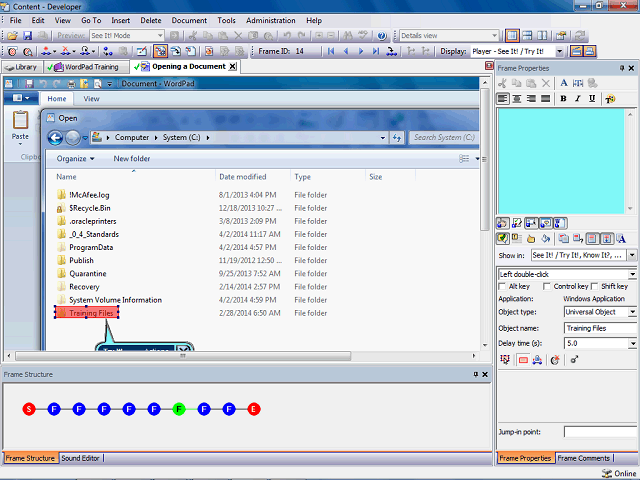Viewport: 640px width, 480px height.
Task: Open Help with the question mark icon
Action: coord(382,36)
